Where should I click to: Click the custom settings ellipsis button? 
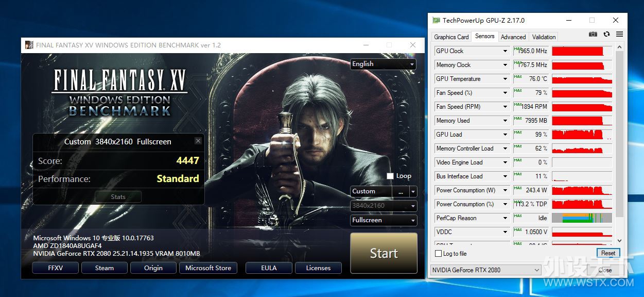coord(401,191)
